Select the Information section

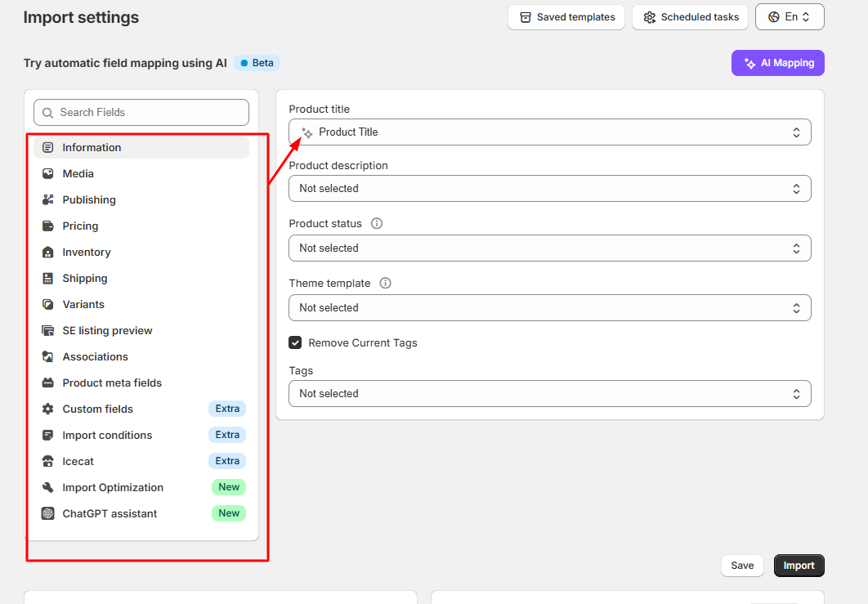click(141, 147)
